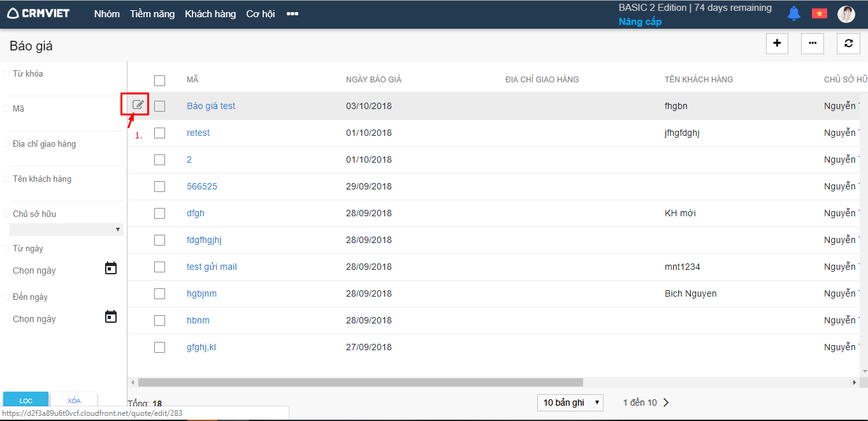
Task: Open the 10 bản ghi page-size dropdown
Action: click(x=570, y=403)
